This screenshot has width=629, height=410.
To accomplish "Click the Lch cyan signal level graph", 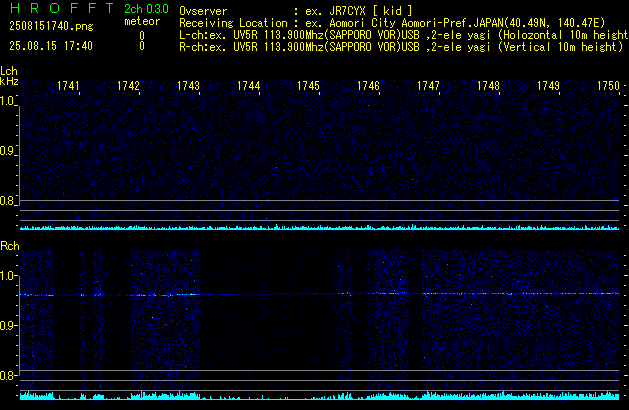I will click(320, 227).
